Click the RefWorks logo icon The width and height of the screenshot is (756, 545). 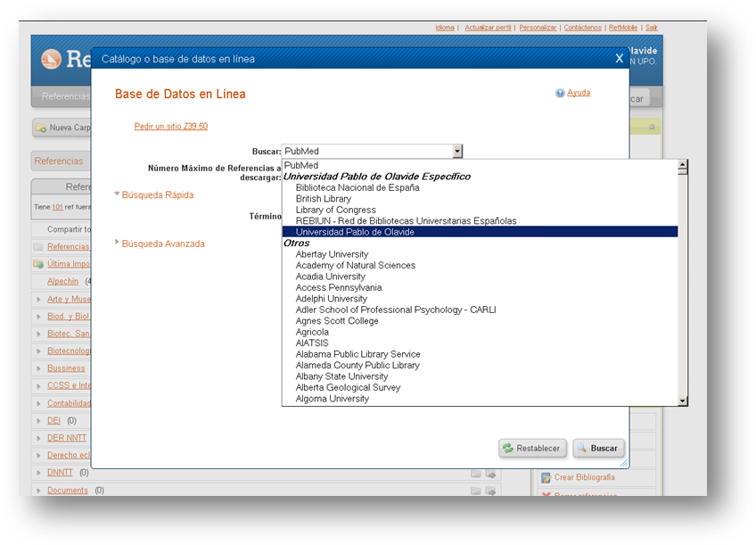click(x=51, y=60)
